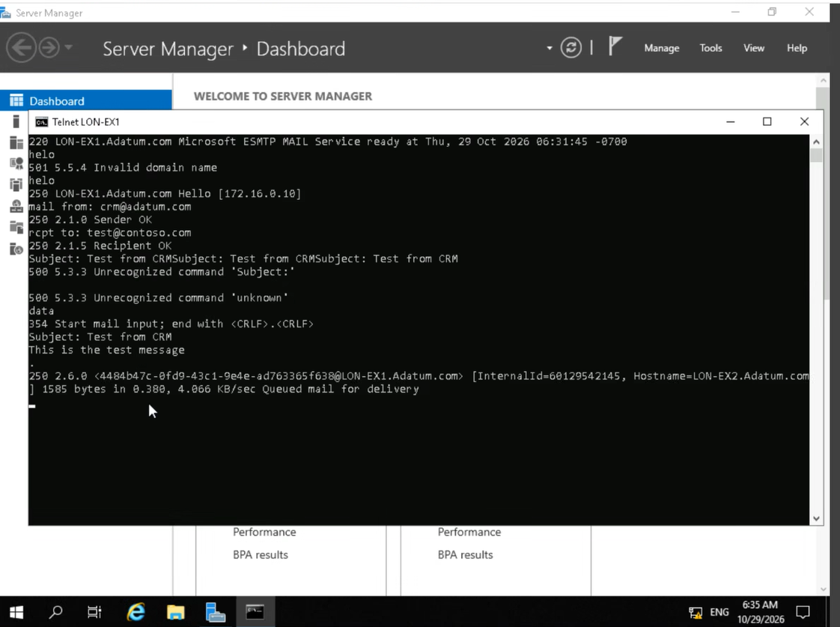Expand navigation history dropdown arrow

[x=69, y=47]
